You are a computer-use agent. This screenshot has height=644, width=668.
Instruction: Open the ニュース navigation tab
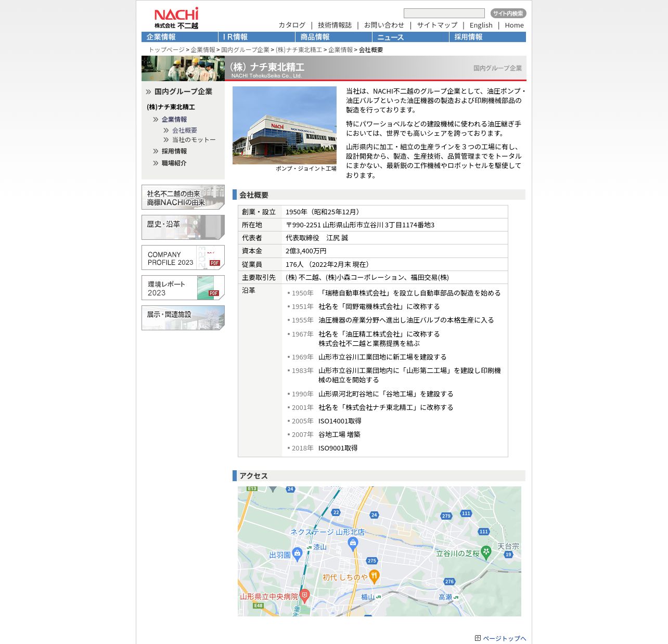410,37
